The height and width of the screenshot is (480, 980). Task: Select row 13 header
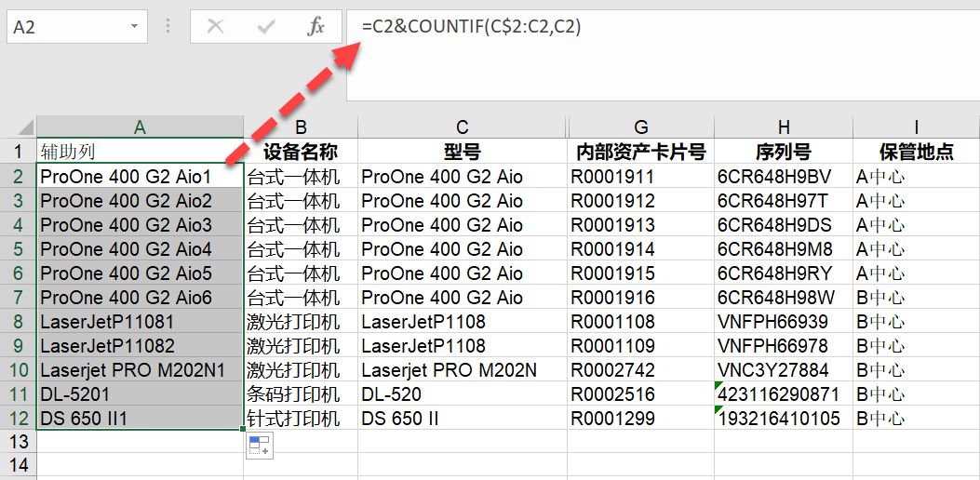(x=18, y=442)
